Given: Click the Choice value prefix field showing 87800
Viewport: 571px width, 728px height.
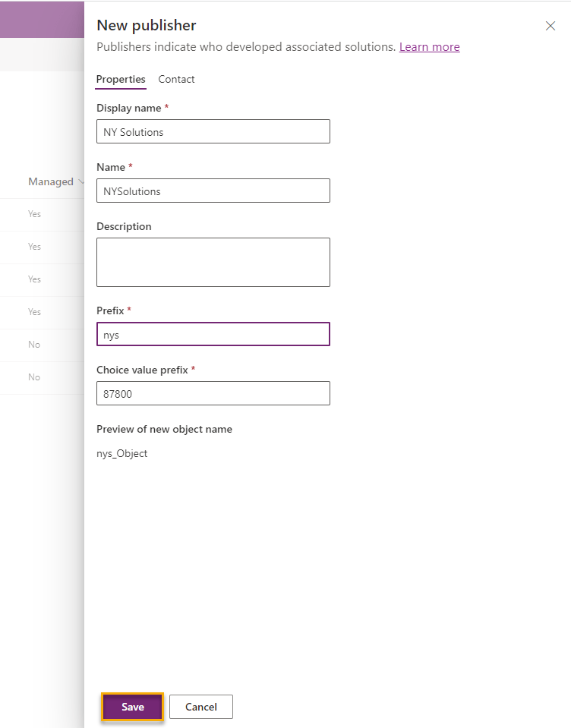Looking at the screenshot, I should pos(213,393).
